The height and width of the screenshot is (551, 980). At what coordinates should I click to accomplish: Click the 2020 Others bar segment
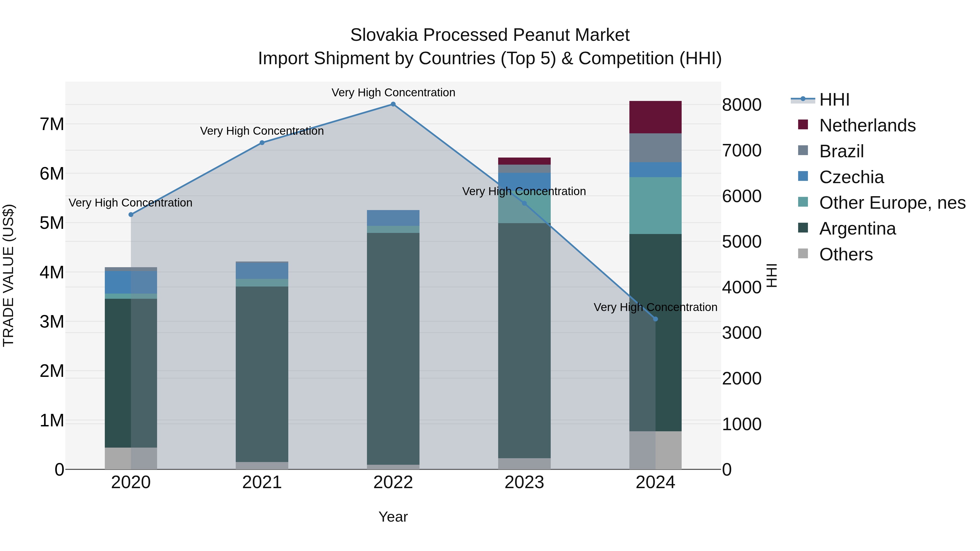[131, 458]
